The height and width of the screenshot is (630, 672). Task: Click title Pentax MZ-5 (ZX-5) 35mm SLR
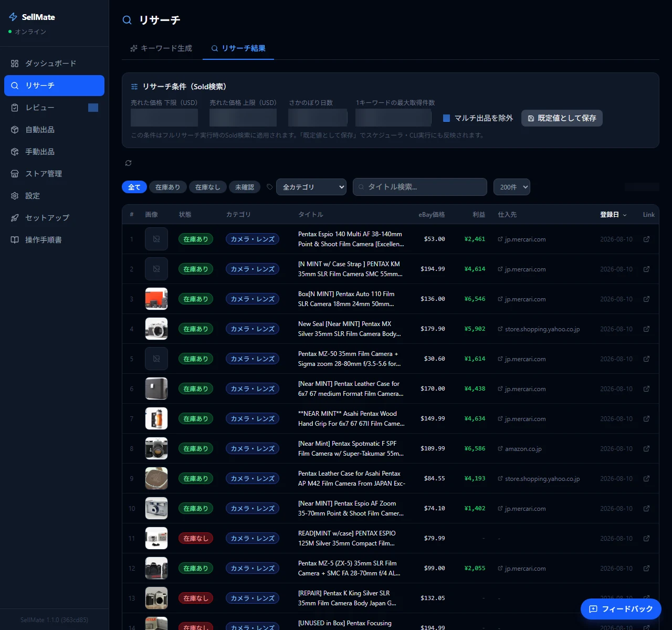pyautogui.click(x=350, y=569)
